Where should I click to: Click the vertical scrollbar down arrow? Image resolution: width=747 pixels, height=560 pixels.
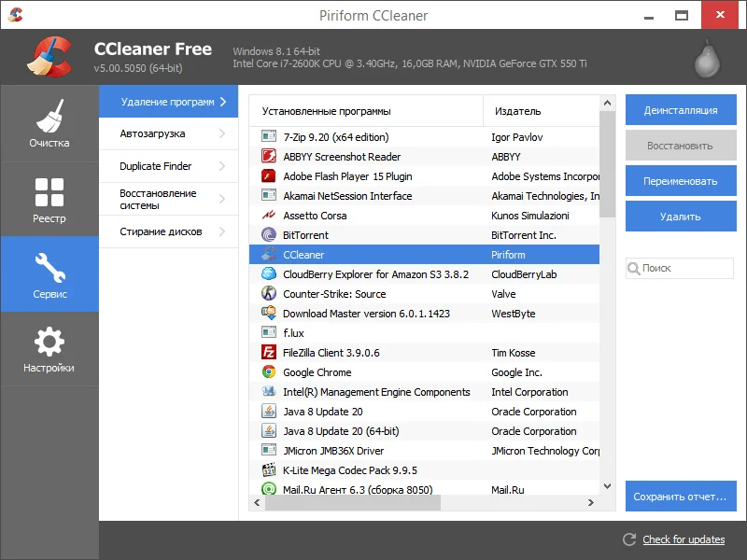607,486
